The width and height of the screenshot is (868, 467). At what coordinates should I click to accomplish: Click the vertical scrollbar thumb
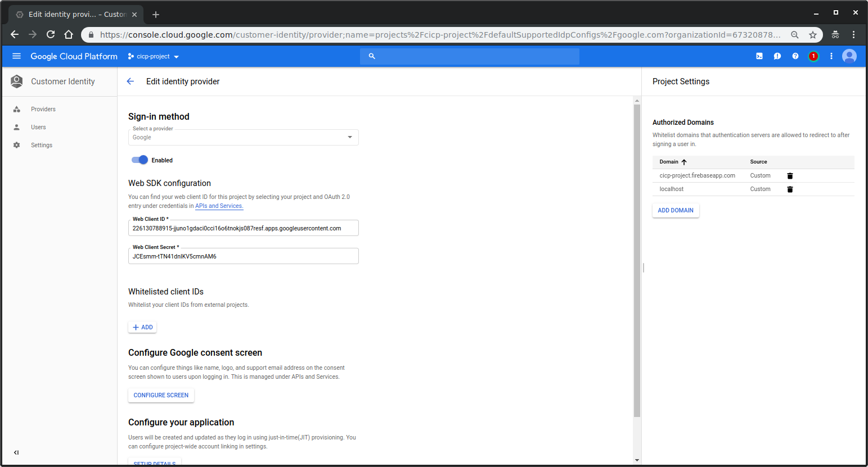tap(637, 261)
